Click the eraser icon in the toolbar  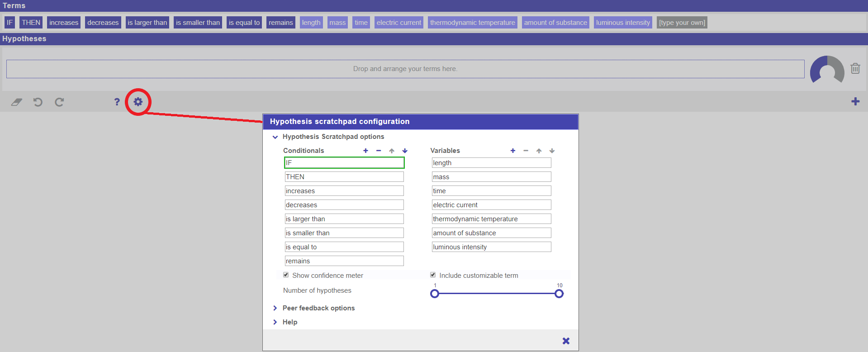[17, 102]
